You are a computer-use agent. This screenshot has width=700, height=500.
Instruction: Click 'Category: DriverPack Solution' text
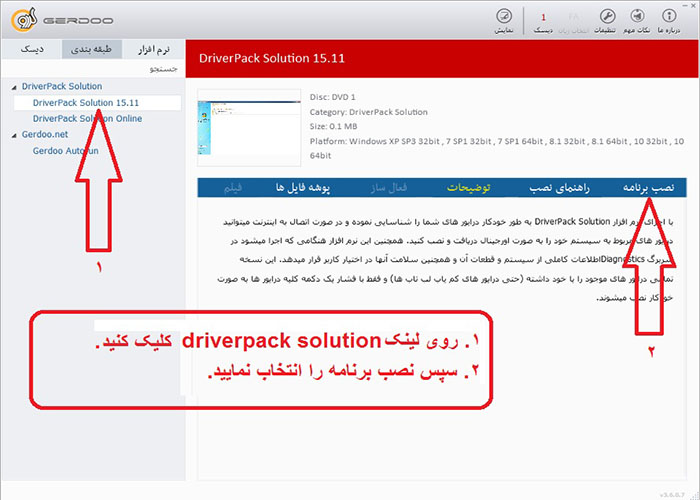click(369, 112)
